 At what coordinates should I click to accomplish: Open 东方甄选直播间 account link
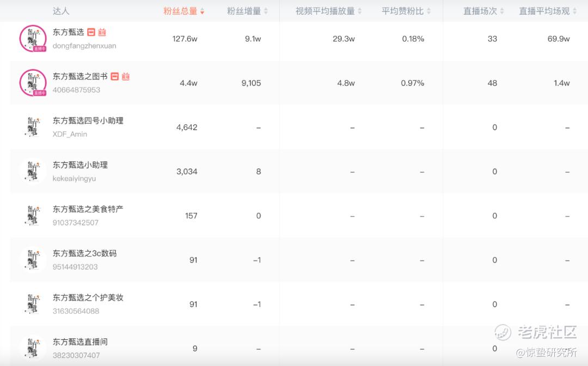[x=80, y=342]
